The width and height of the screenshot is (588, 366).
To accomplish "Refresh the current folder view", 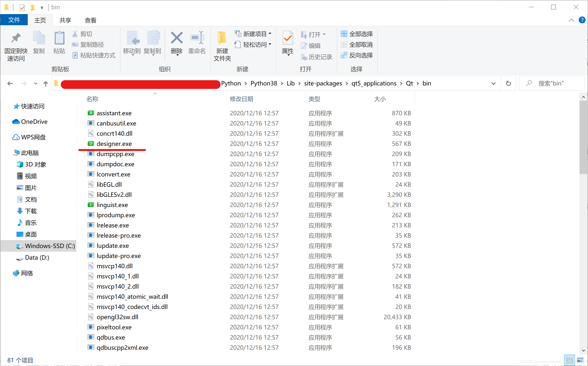I will tap(508, 83).
